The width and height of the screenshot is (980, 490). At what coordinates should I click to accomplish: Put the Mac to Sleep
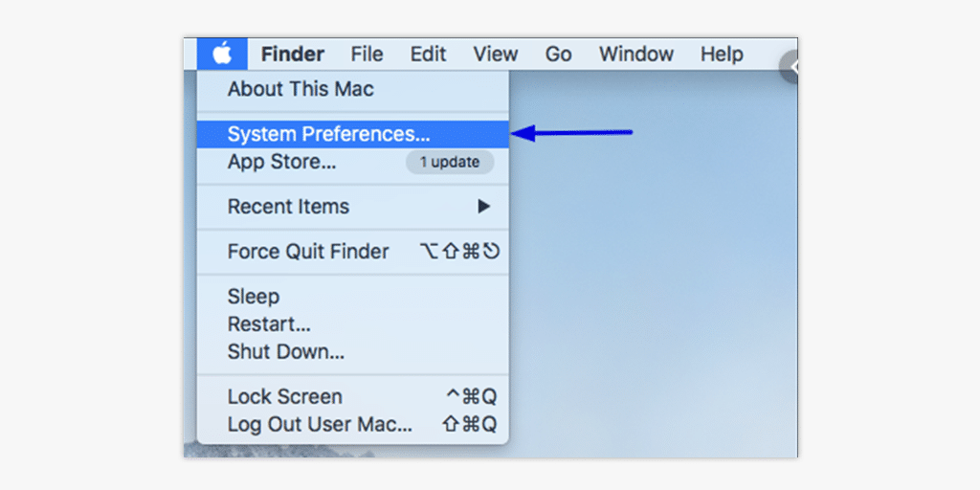click(x=254, y=297)
